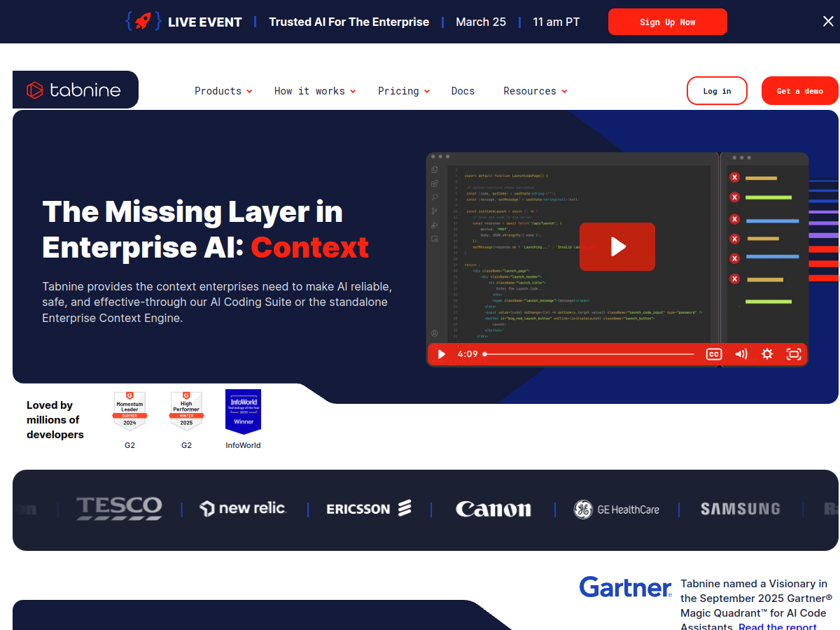Seek along the video progress bar

pyautogui.click(x=589, y=354)
